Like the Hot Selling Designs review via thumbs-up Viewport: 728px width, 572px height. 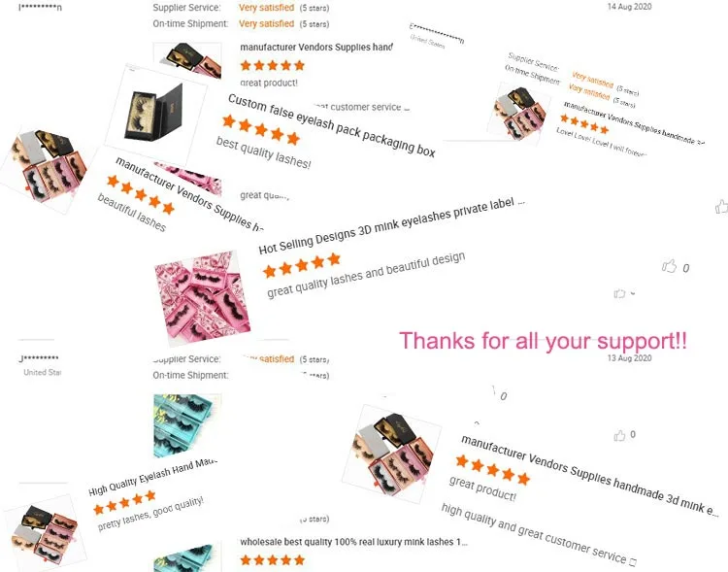coord(669,266)
